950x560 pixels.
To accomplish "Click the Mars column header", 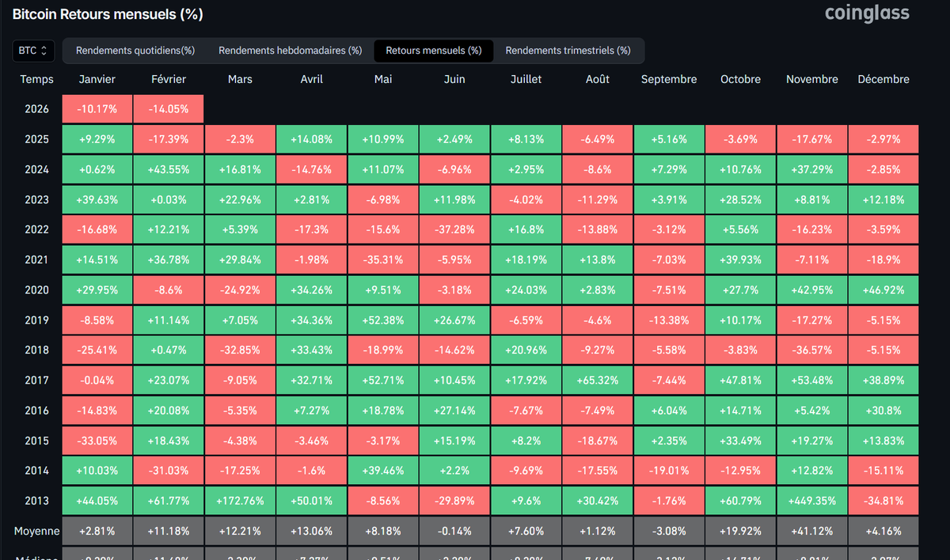I will (x=240, y=79).
